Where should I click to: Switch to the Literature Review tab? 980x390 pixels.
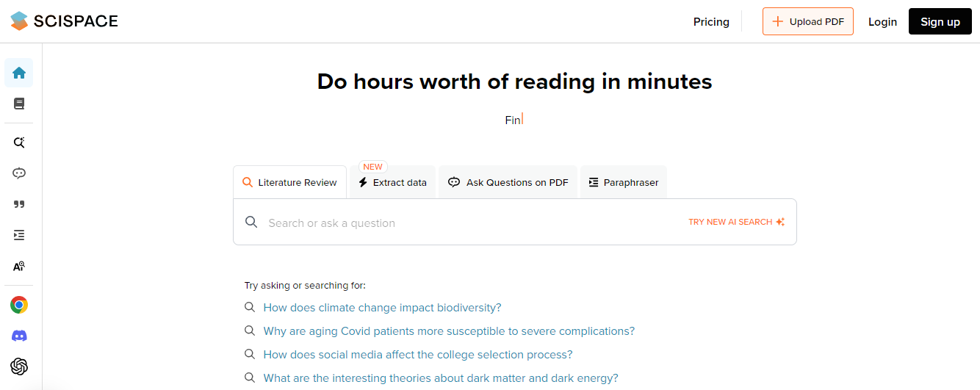tap(289, 182)
